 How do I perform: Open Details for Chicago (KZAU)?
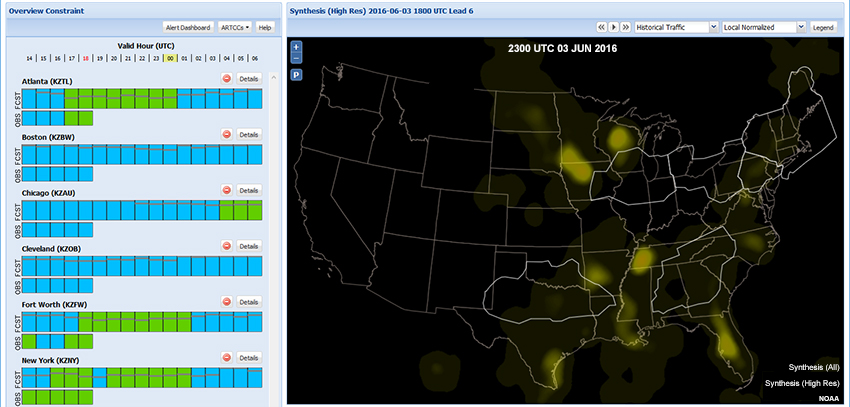click(x=249, y=190)
